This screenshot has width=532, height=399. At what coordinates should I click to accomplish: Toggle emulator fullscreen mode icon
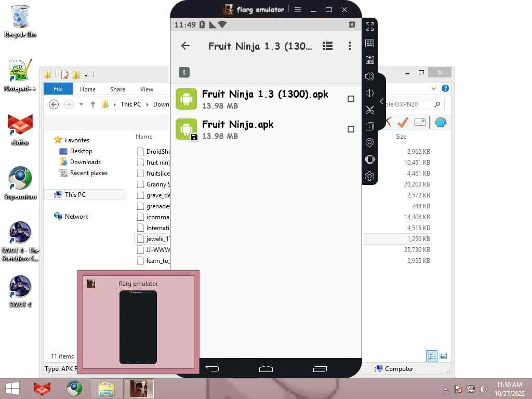tap(369, 26)
